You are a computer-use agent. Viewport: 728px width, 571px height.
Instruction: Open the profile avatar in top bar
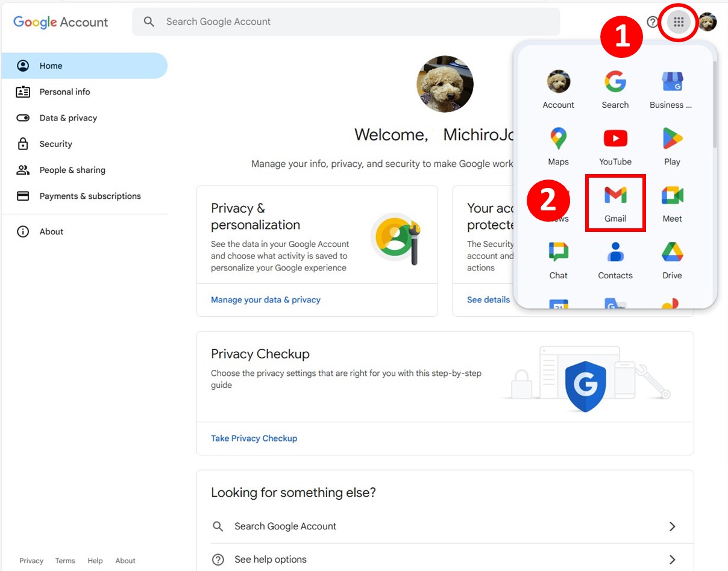(x=708, y=22)
